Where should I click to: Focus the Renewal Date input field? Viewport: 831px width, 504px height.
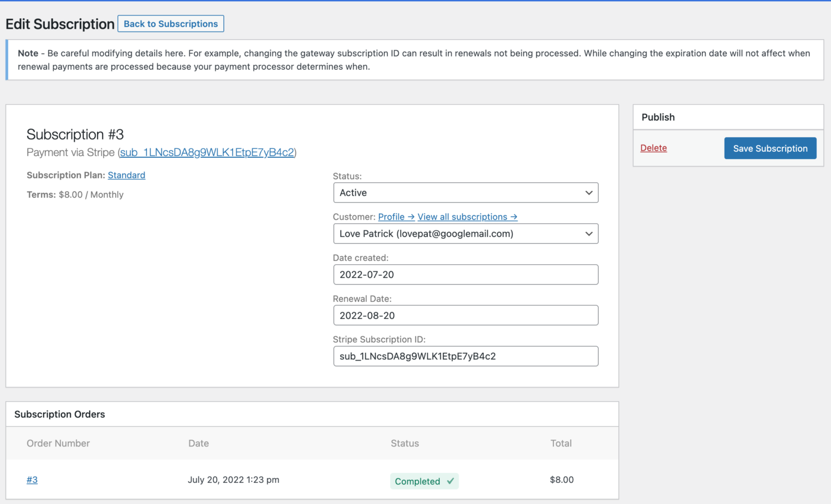point(466,316)
